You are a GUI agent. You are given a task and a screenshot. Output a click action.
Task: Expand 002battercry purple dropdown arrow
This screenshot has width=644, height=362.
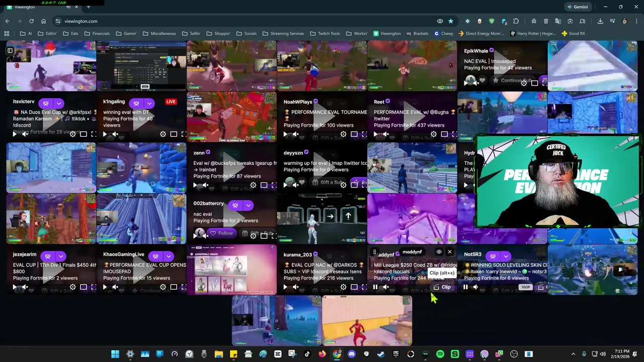tap(248, 205)
